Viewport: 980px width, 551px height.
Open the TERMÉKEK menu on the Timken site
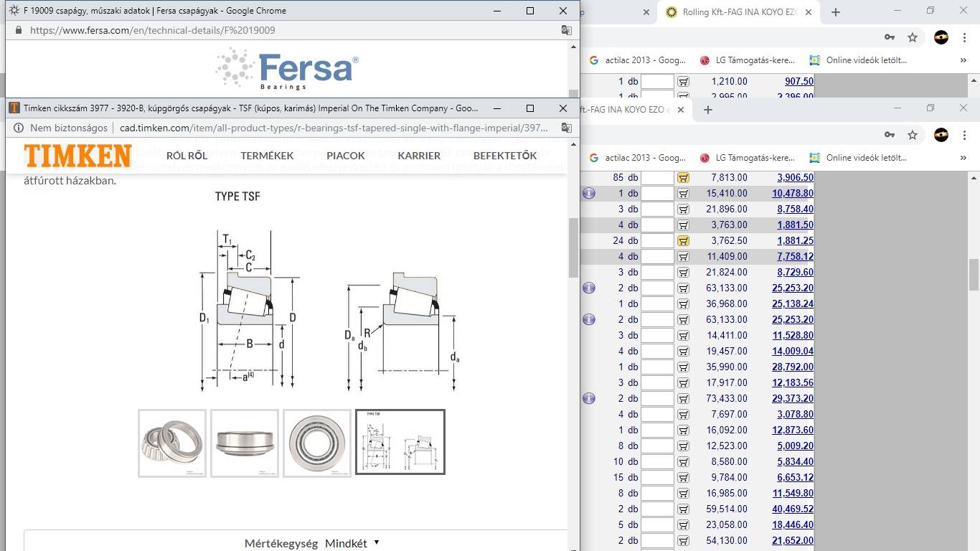[267, 156]
